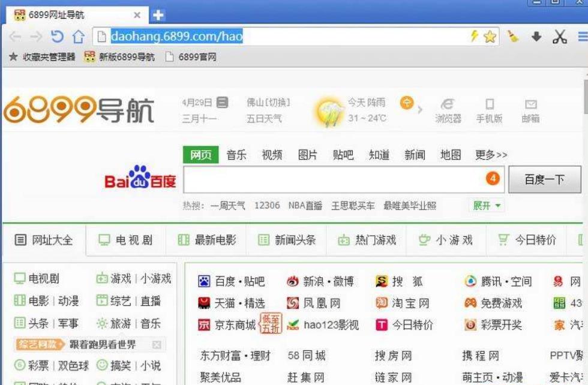
Task: Open 搜狐 site link
Action: click(x=399, y=281)
